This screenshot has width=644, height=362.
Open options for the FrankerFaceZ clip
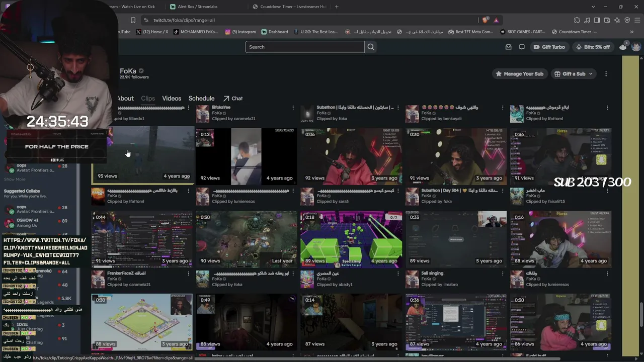tap(188, 274)
